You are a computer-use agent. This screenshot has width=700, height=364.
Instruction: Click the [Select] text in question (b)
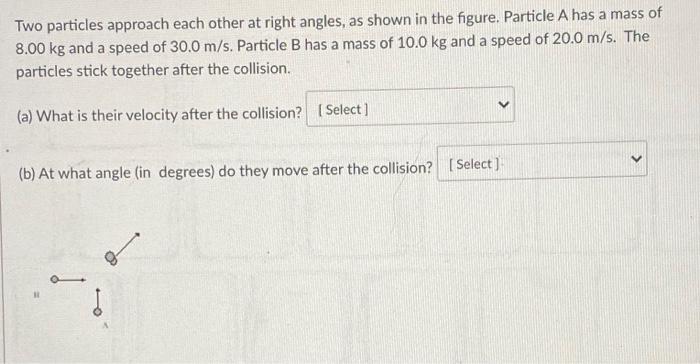pyautogui.click(x=474, y=164)
